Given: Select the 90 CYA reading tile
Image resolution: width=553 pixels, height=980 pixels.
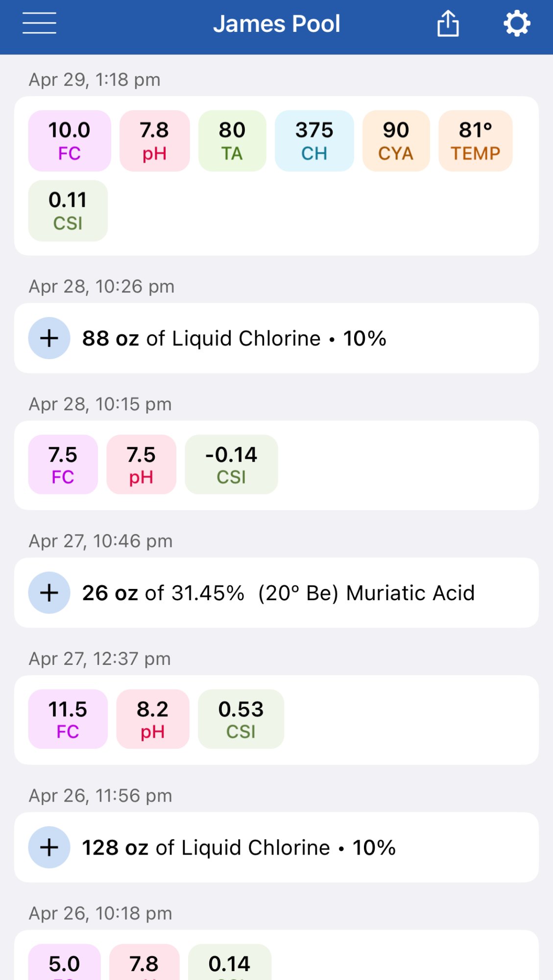Looking at the screenshot, I should (396, 141).
